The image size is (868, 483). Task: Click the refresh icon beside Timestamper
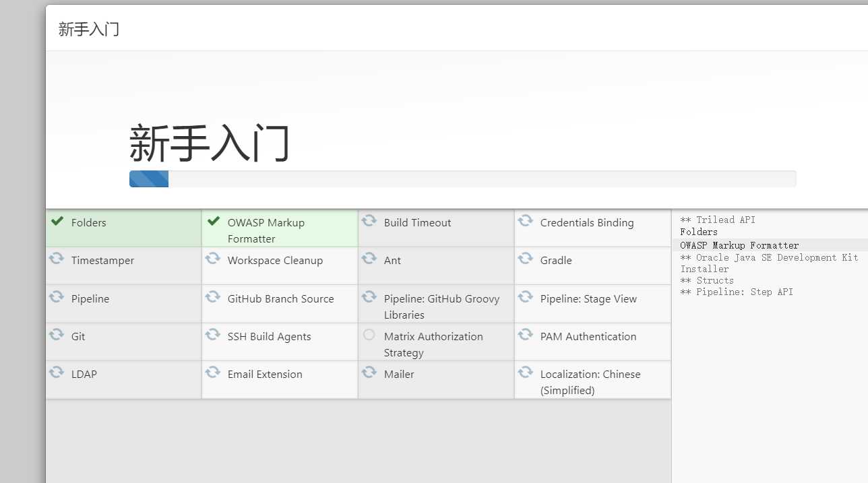click(x=56, y=258)
